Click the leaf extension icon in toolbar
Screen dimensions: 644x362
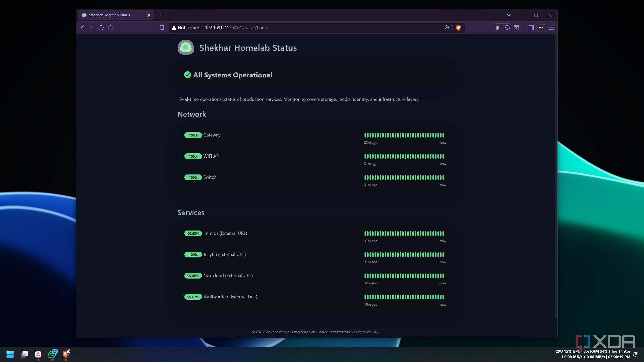tap(498, 28)
